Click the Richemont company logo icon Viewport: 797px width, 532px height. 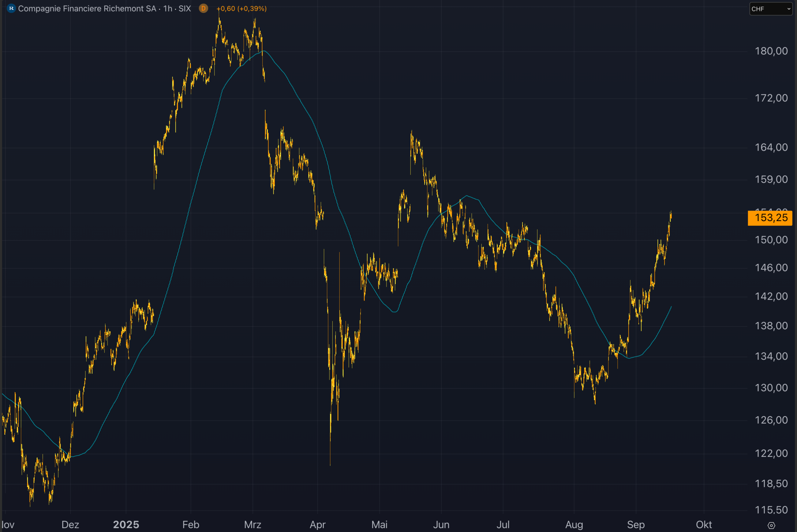point(11,8)
